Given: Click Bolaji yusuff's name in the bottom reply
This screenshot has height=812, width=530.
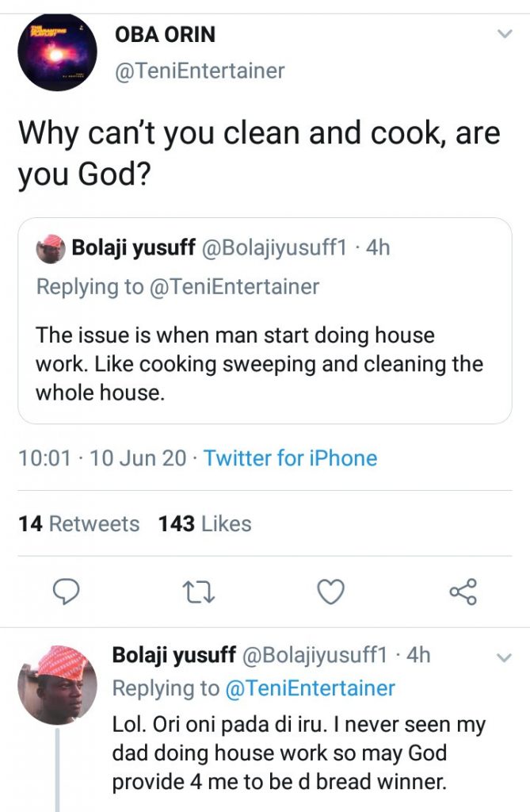Looking at the screenshot, I should (174, 655).
